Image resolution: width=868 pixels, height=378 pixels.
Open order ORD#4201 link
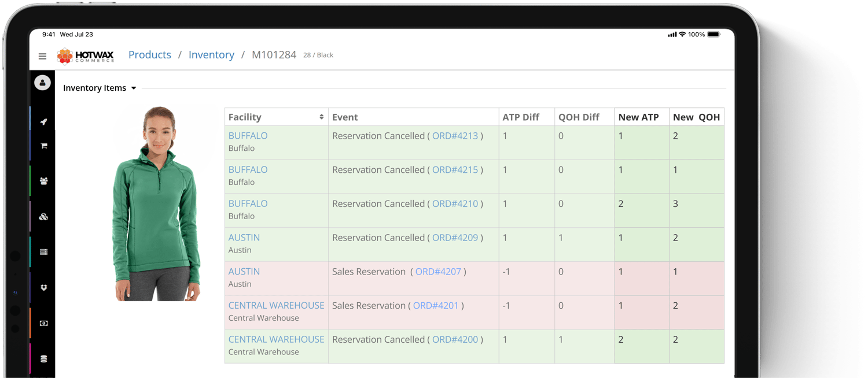436,306
